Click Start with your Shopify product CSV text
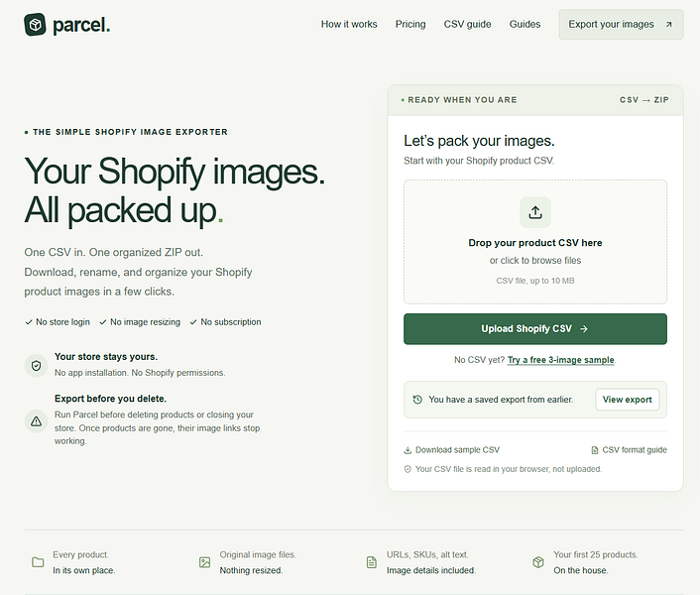700x595 pixels. (x=479, y=161)
